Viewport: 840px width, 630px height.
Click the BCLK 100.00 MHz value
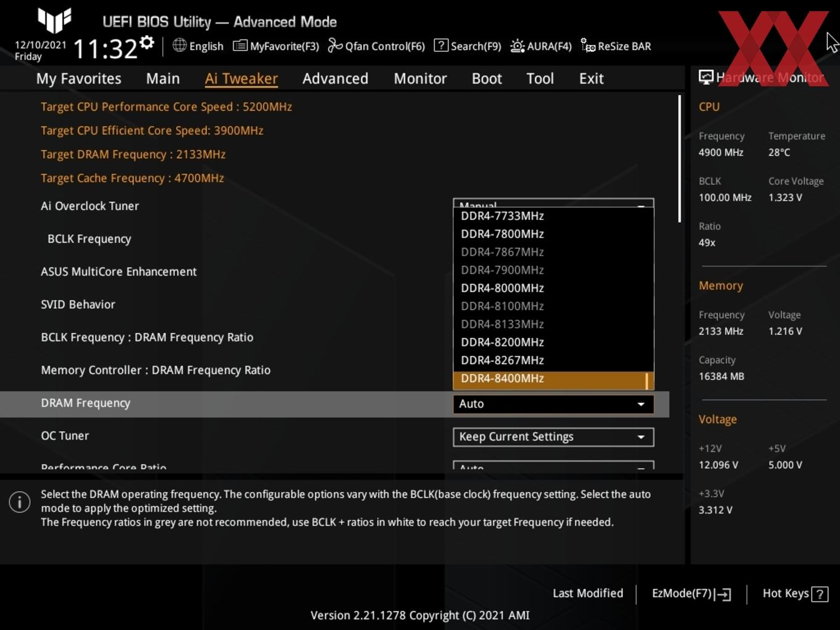tap(725, 198)
